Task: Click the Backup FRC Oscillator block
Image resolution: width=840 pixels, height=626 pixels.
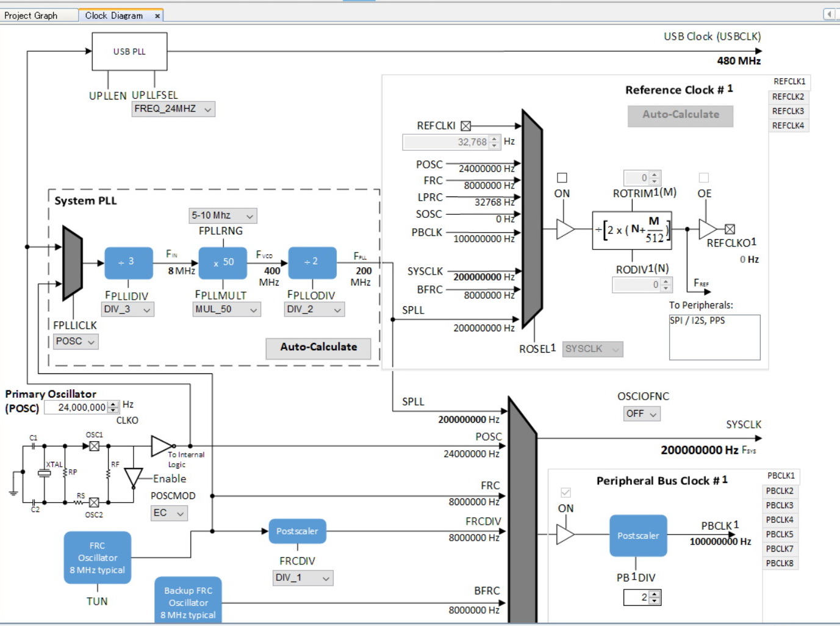Action: click(x=188, y=600)
